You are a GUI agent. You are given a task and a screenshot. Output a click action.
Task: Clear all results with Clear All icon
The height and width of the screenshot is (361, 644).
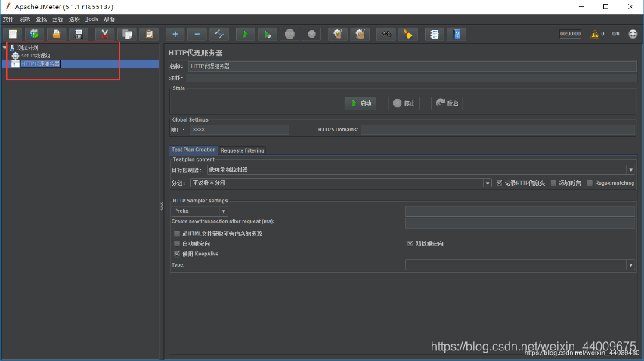point(360,34)
